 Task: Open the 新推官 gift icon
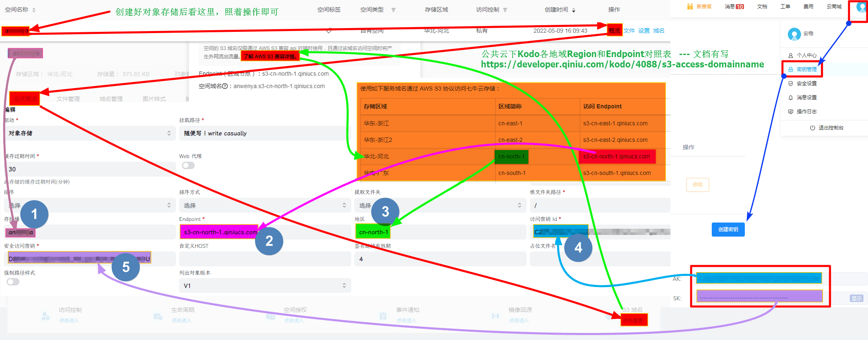(690, 6)
